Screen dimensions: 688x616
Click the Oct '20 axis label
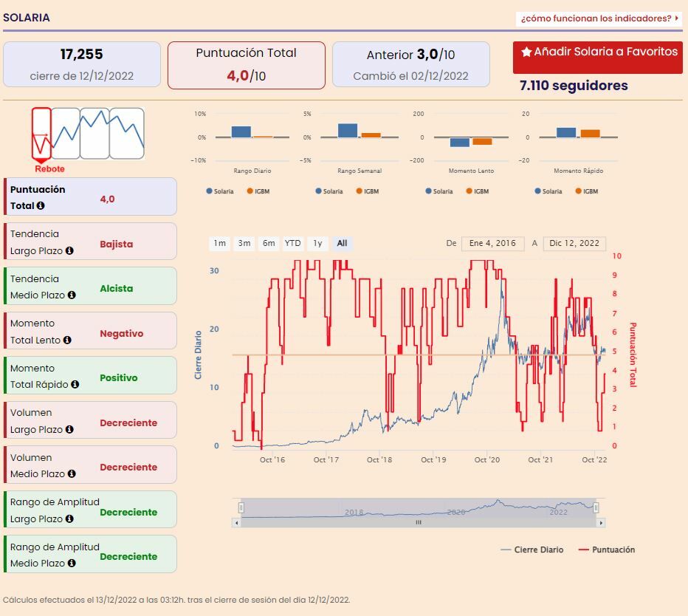point(487,459)
